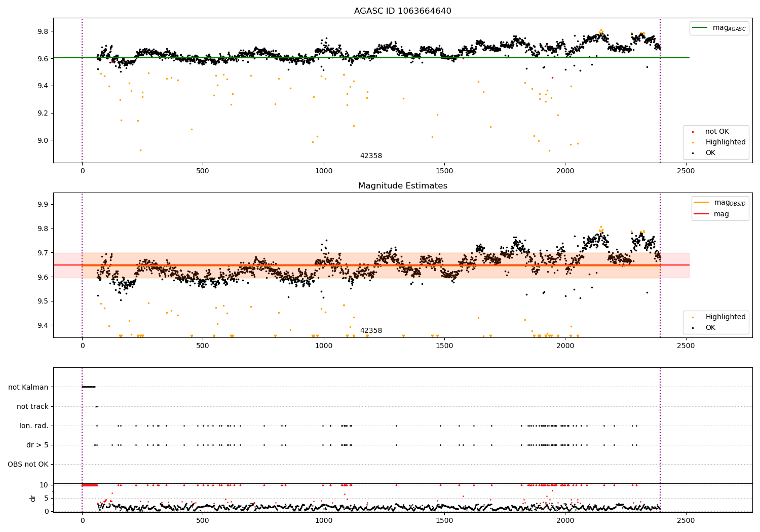Click the red dot marker beside 'not OK'
The image size is (760, 532).
[x=693, y=132]
